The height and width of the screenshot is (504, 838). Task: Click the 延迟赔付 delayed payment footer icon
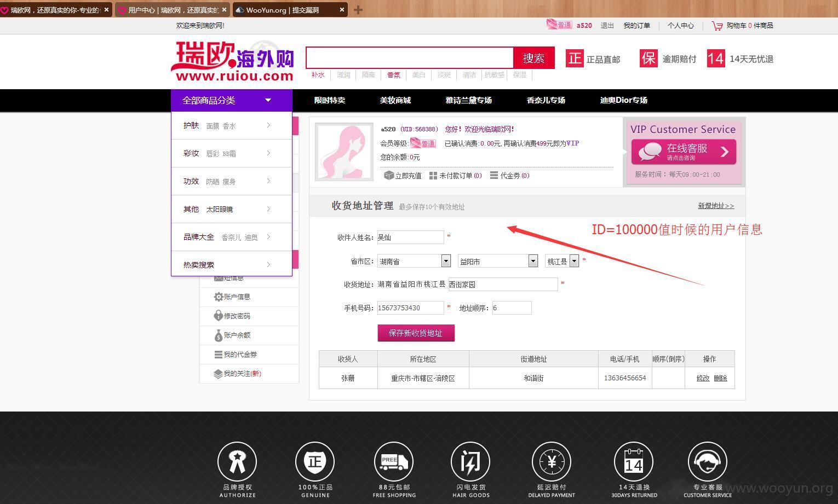coord(552,461)
